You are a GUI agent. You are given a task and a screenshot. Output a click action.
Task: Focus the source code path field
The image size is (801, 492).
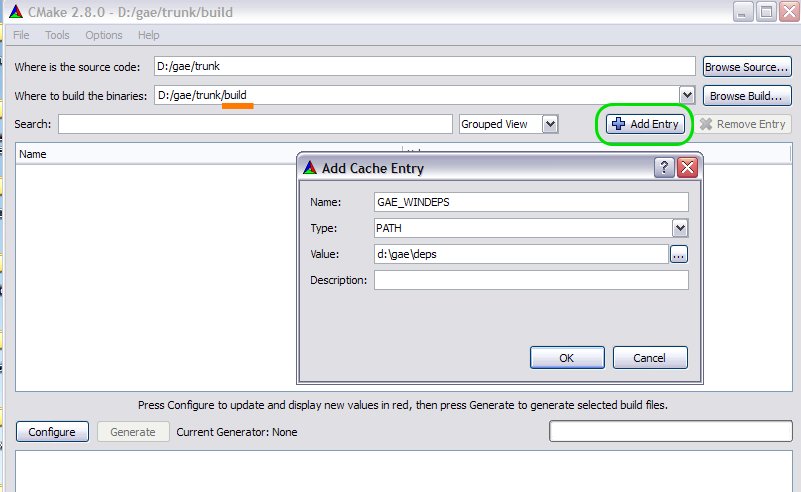[425, 66]
